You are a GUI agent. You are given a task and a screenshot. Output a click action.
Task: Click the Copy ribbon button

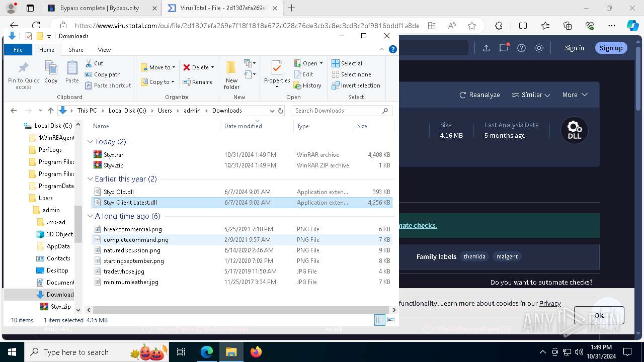click(x=51, y=72)
